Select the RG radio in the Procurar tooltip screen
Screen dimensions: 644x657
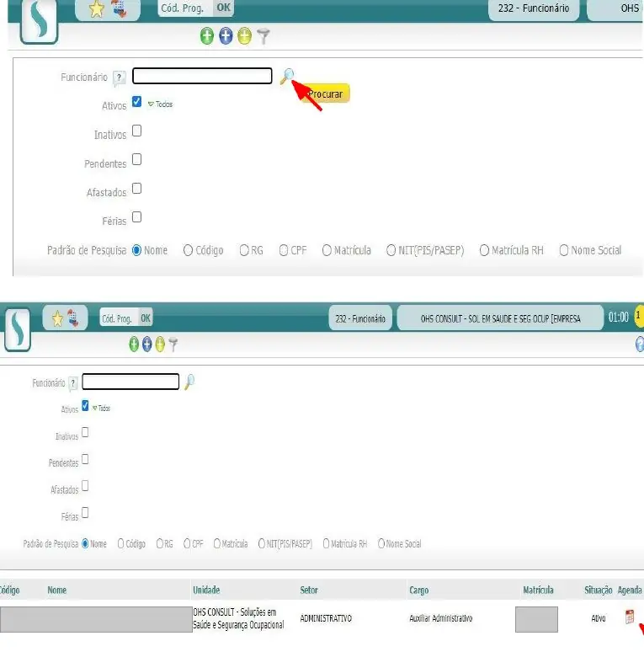tap(244, 250)
